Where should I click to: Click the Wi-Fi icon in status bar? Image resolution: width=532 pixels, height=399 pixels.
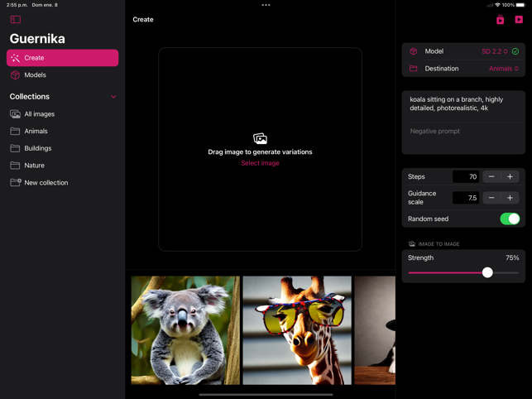coord(497,5)
